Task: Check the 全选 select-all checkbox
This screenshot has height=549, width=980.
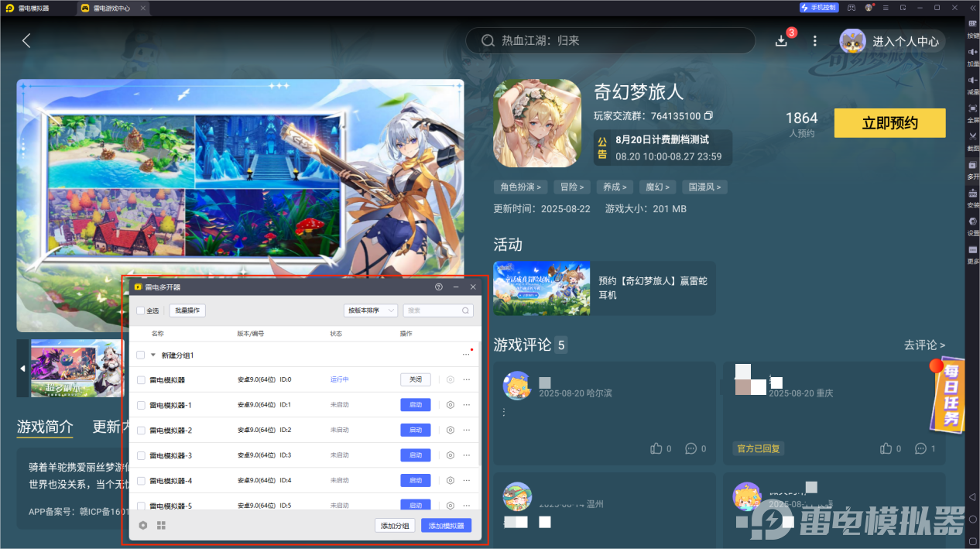Action: 139,311
